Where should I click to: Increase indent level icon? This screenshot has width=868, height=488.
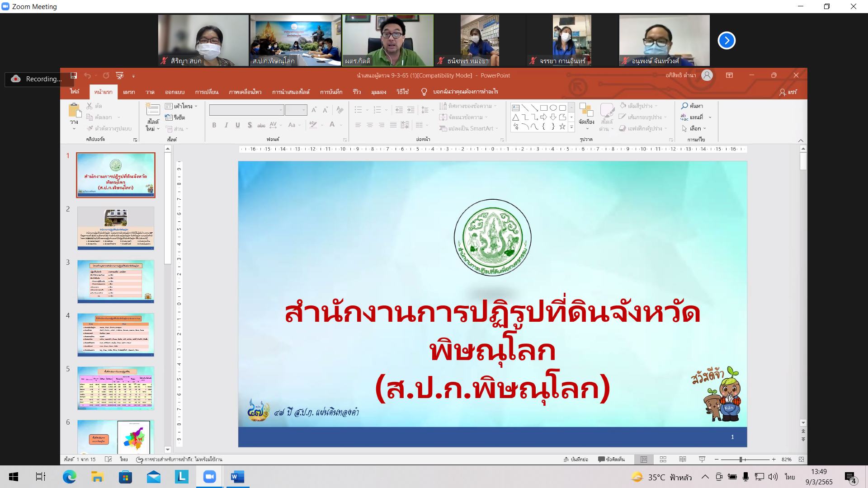coord(410,110)
